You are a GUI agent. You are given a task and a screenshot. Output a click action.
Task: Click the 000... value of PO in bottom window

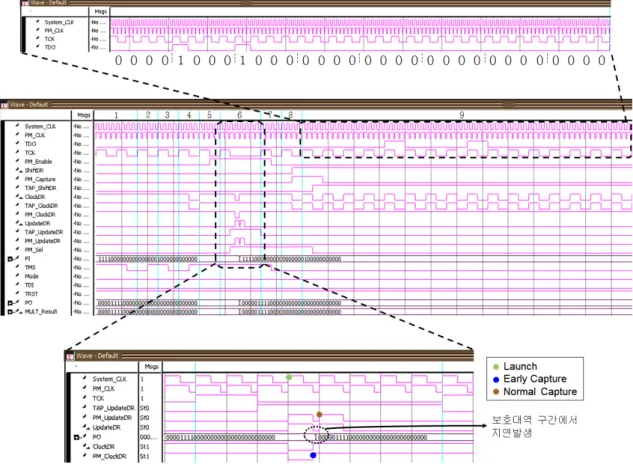(149, 437)
